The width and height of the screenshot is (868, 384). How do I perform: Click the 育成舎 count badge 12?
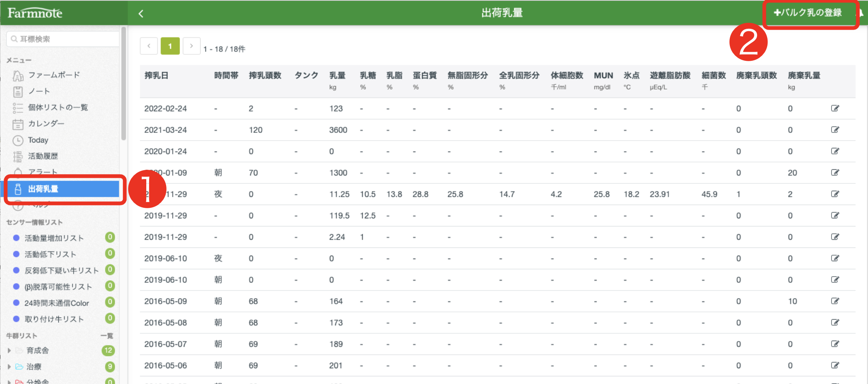[108, 351]
